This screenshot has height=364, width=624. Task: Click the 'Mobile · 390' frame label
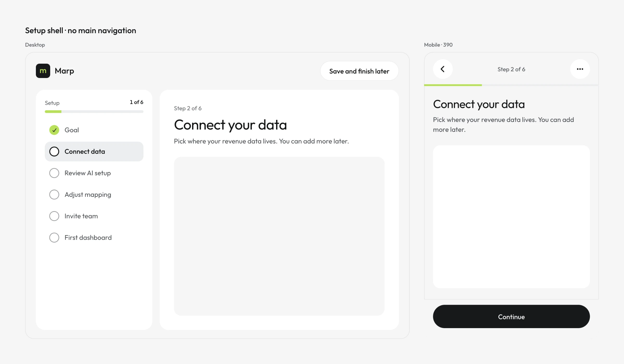[x=438, y=45]
